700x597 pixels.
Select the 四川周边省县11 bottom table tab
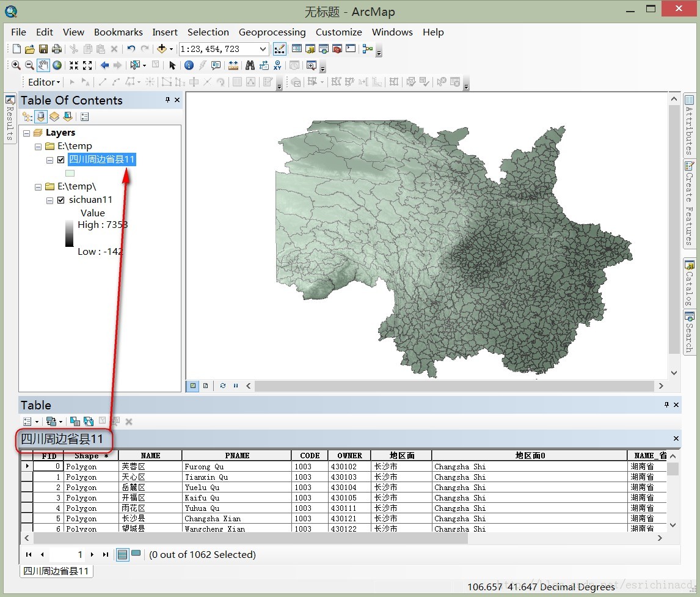[56, 571]
